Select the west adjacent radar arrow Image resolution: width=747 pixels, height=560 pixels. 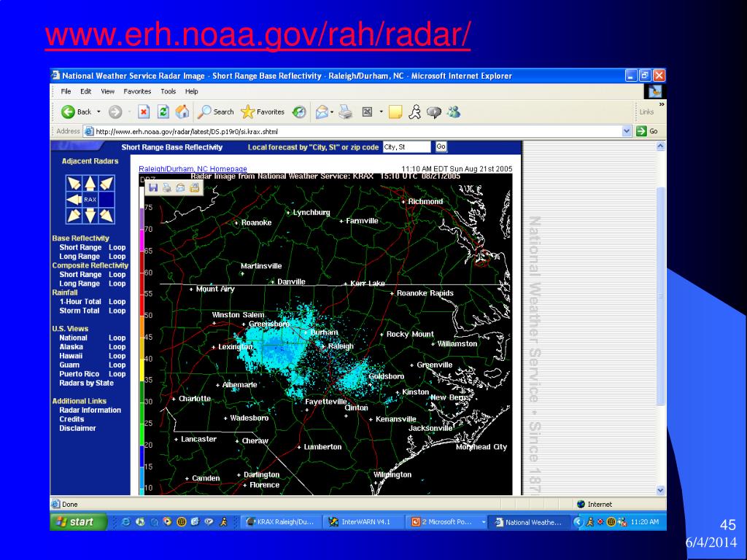pyautogui.click(x=74, y=200)
